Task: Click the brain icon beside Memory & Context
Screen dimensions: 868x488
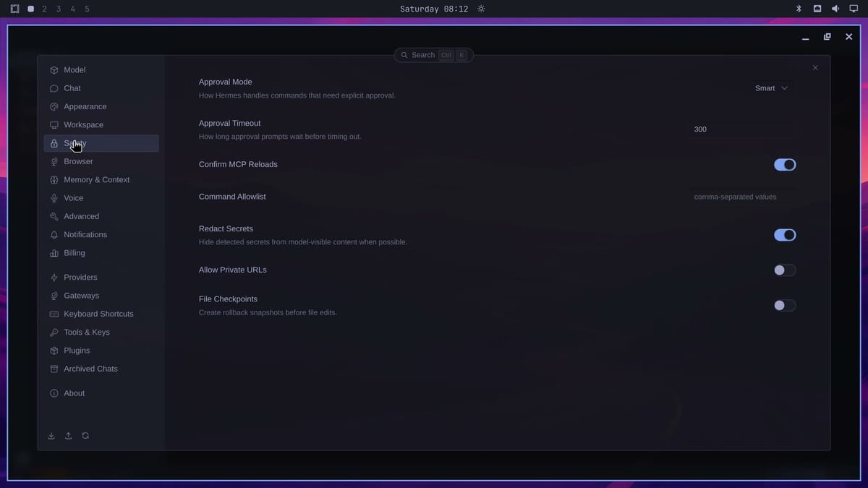Action: point(54,180)
